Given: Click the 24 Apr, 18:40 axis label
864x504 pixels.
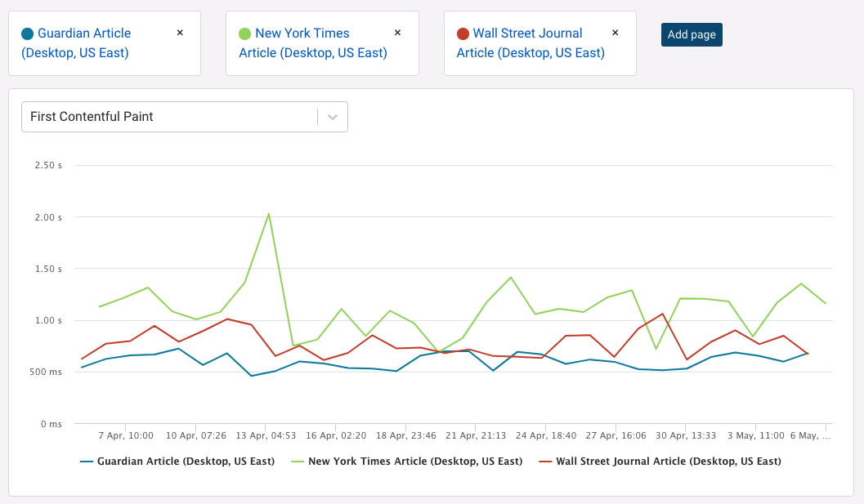Looking at the screenshot, I should click(546, 435).
